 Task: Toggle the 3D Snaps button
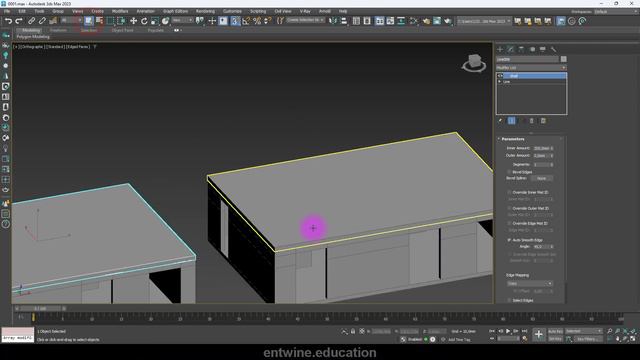(235, 21)
